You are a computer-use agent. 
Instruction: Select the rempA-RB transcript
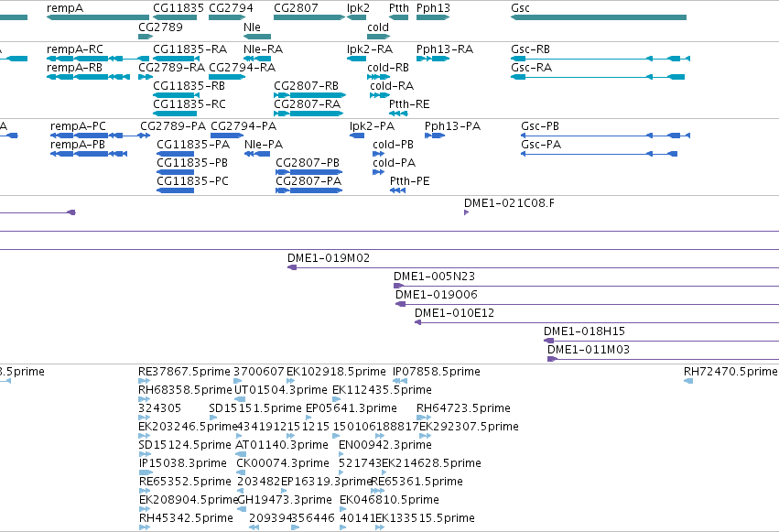pyautogui.click(x=88, y=77)
